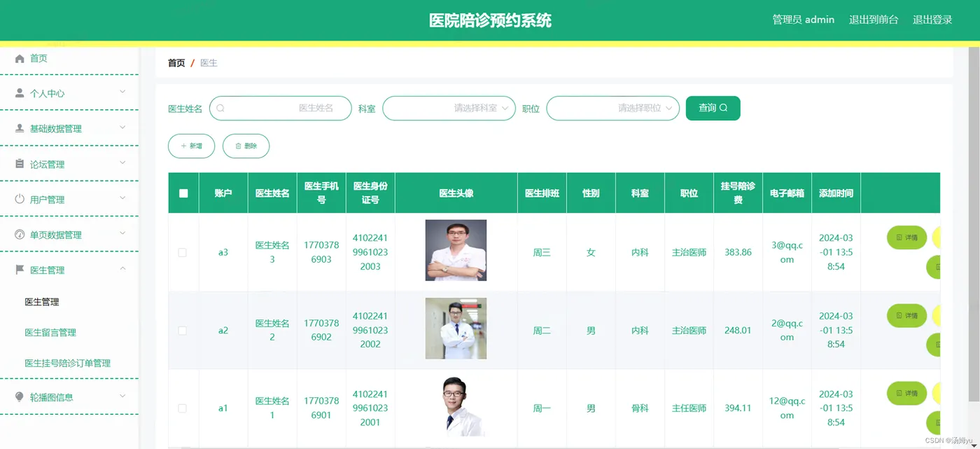The image size is (980, 449).
Task: Click the gauge icon for 单页数据管理
Action: tap(20, 235)
